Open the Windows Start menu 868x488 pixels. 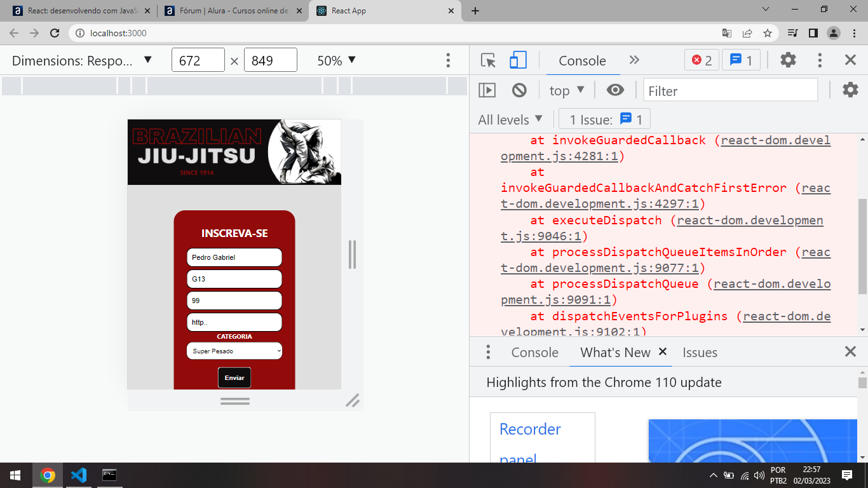(x=15, y=475)
